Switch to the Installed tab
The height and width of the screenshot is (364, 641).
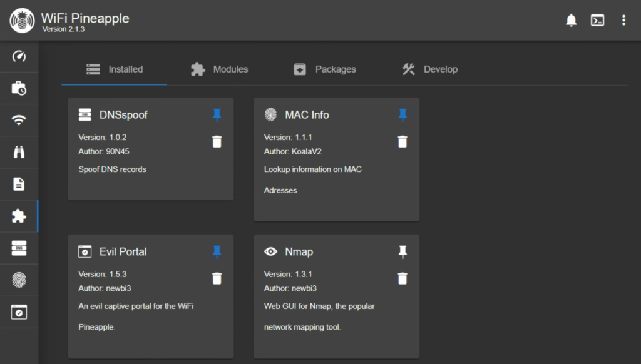pos(114,69)
